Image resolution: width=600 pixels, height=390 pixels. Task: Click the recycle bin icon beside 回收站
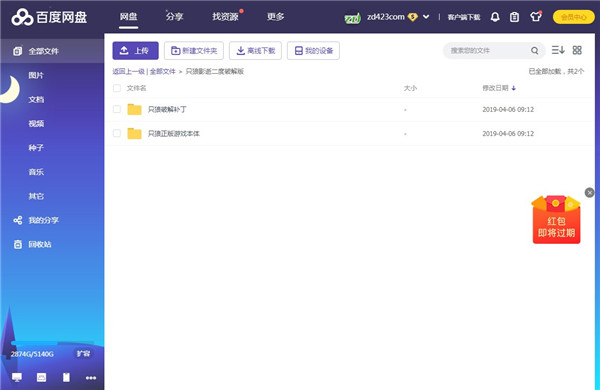pyautogui.click(x=18, y=244)
